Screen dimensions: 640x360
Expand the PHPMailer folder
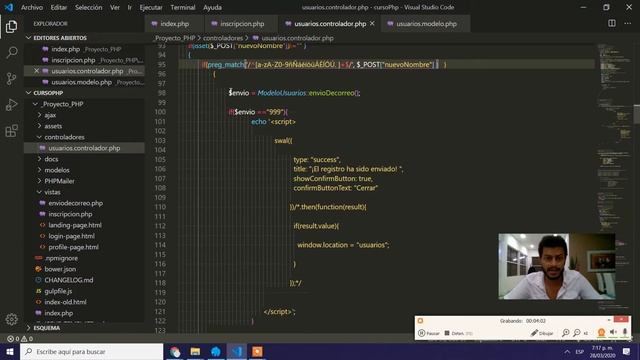60,181
